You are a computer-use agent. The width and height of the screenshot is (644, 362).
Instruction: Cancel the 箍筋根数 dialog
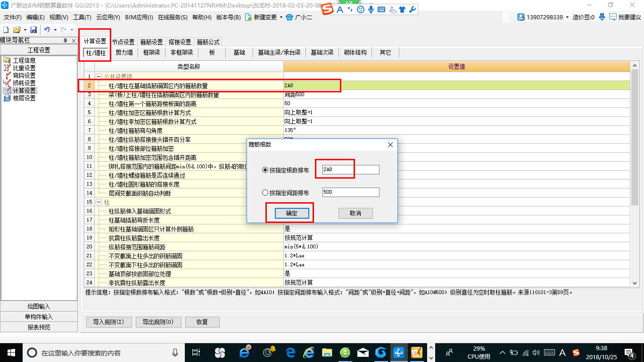click(355, 213)
